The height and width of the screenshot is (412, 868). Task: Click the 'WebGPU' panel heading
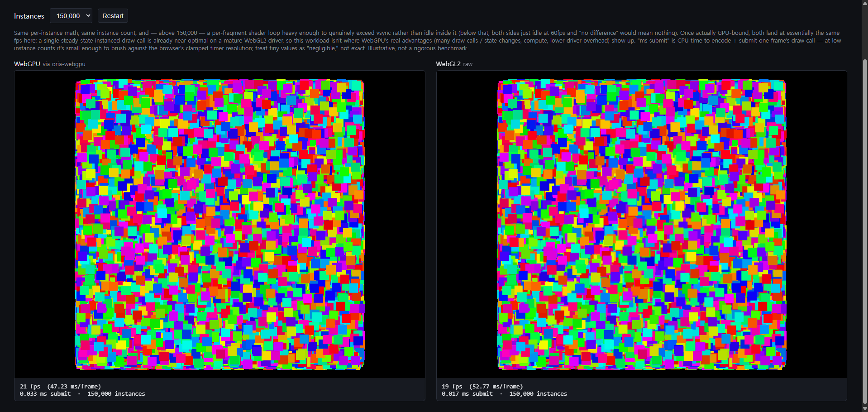[x=27, y=64]
